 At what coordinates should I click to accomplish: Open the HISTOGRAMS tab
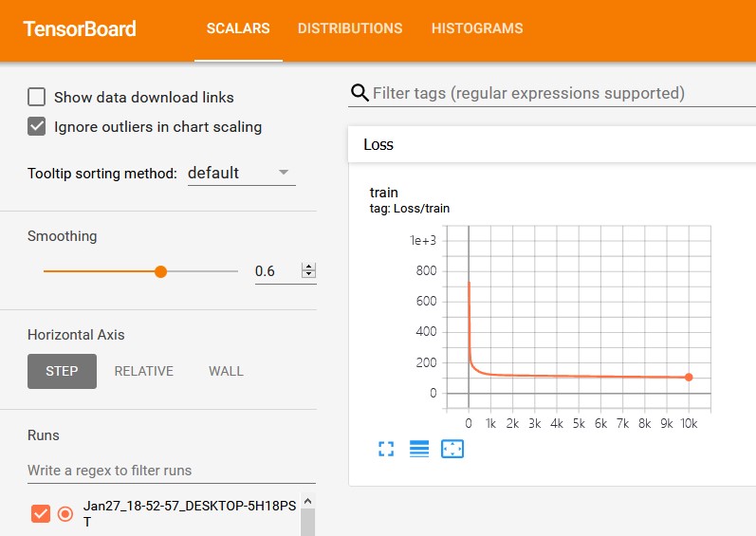pyautogui.click(x=477, y=28)
